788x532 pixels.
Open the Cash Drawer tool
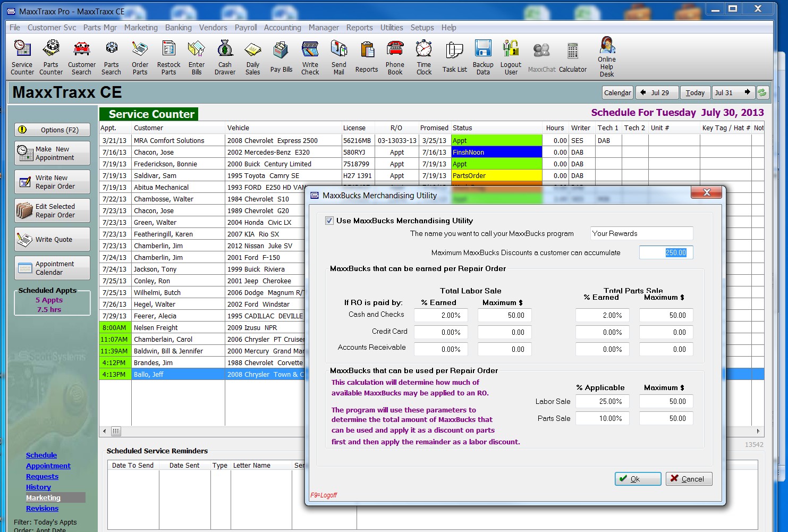pos(225,57)
